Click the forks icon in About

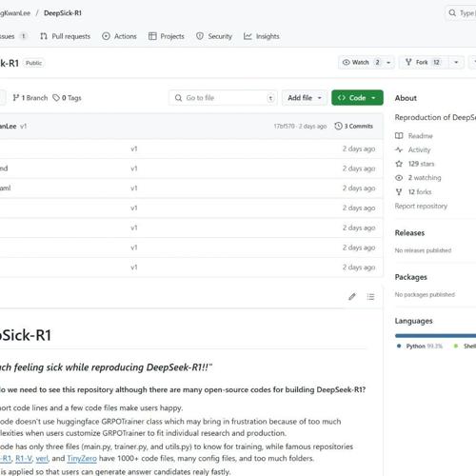(x=399, y=192)
